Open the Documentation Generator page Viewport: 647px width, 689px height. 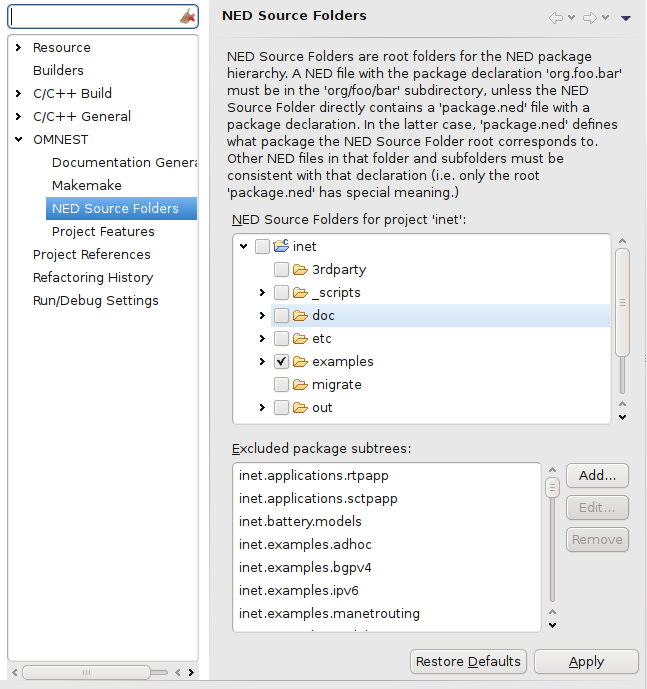click(124, 162)
